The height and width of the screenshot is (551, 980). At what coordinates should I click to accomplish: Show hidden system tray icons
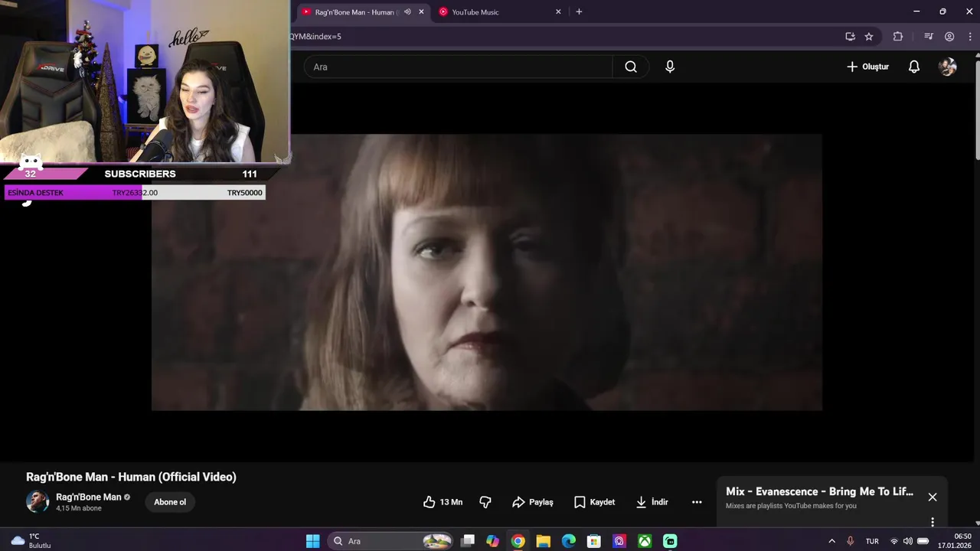[x=832, y=541]
